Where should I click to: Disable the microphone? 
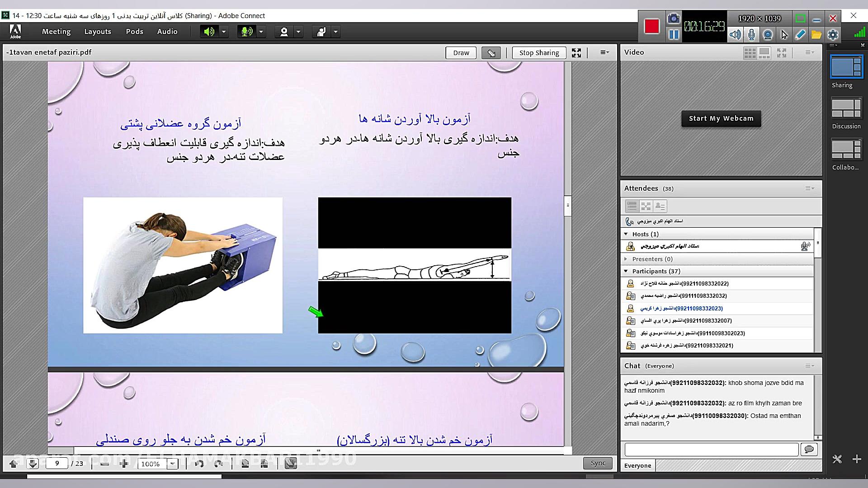pos(246,31)
